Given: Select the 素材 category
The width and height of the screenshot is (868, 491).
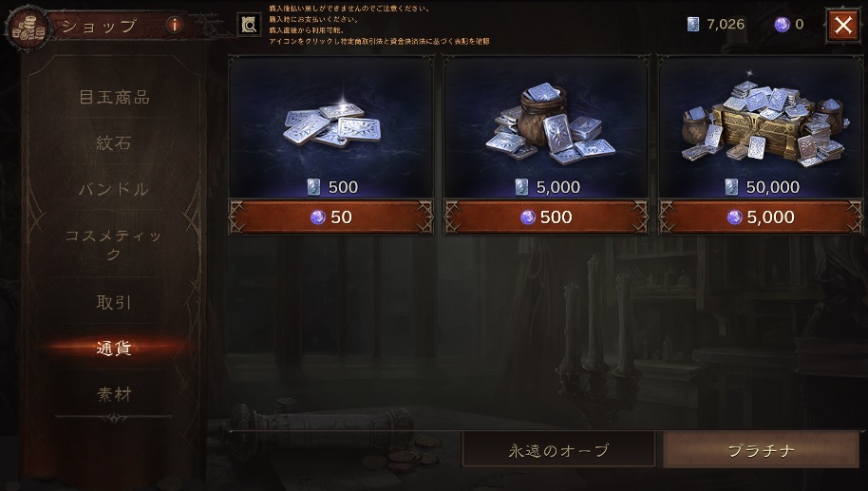Looking at the screenshot, I should [114, 394].
